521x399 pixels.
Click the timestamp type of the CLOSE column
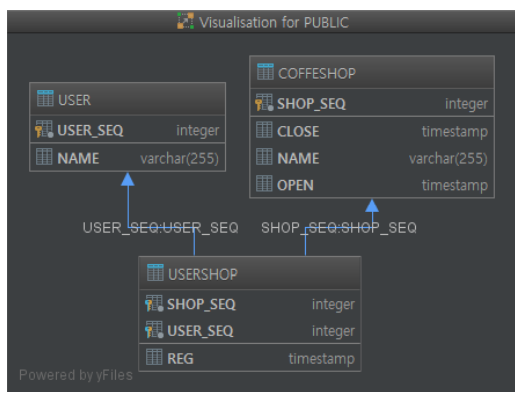tap(455, 132)
